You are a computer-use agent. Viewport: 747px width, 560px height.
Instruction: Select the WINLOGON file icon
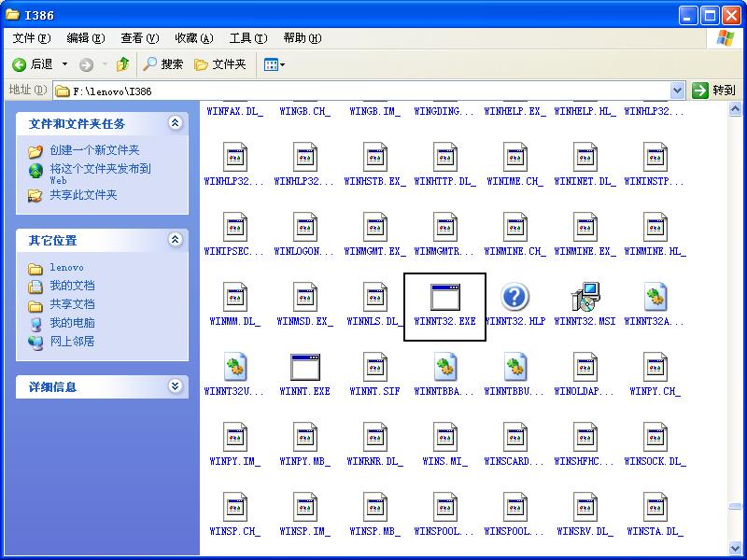tap(305, 227)
